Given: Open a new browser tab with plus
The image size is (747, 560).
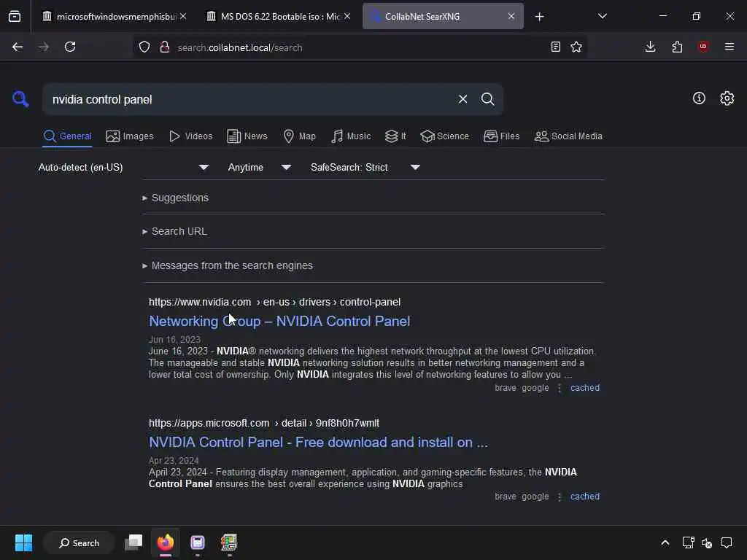Looking at the screenshot, I should pyautogui.click(x=539, y=17).
